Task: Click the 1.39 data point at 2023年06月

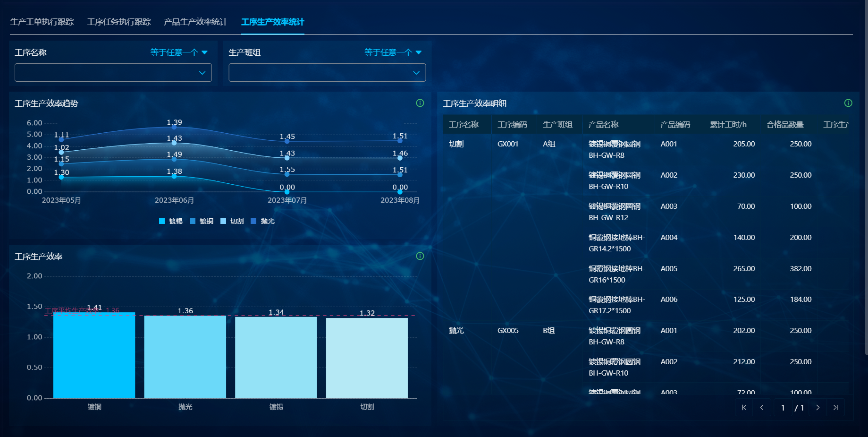Action: point(174,127)
